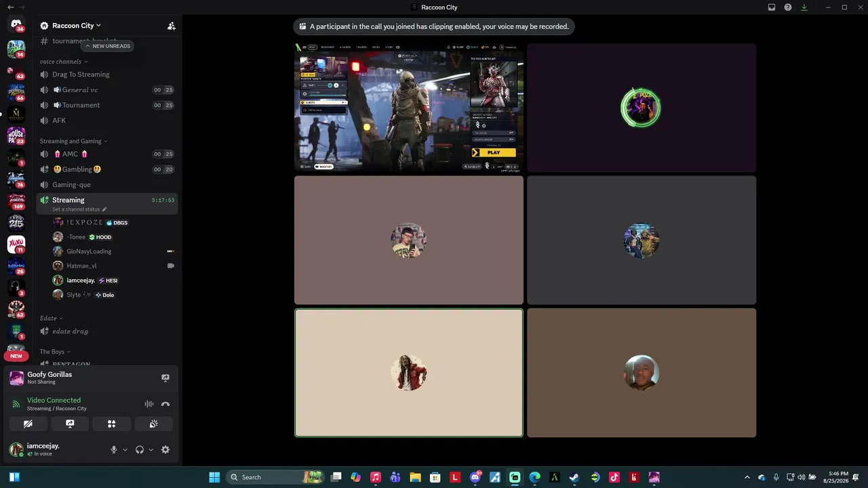Image resolution: width=868 pixels, height=488 pixels.
Task: Join the AMC voice channel
Action: 107,154
